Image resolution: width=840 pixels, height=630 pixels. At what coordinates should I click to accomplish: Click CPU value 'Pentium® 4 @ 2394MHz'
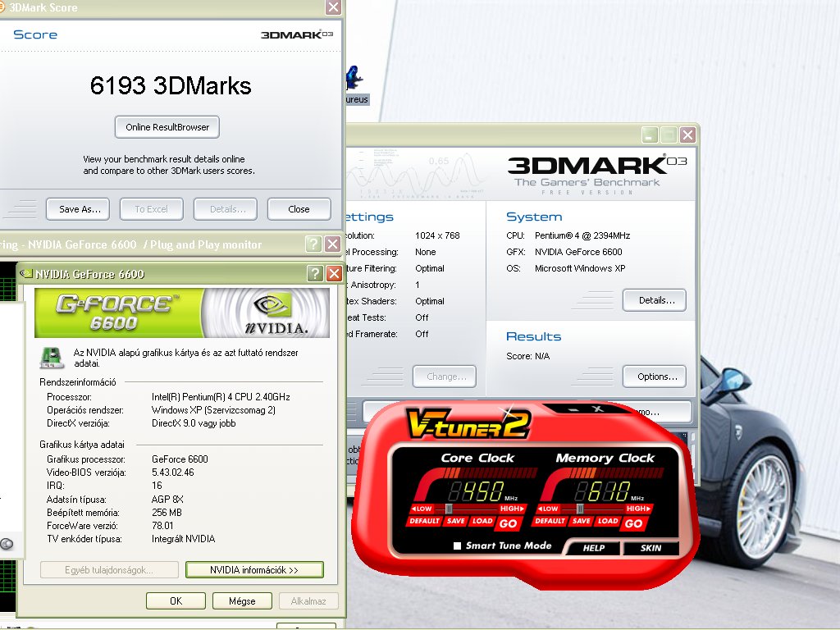pyautogui.click(x=582, y=235)
